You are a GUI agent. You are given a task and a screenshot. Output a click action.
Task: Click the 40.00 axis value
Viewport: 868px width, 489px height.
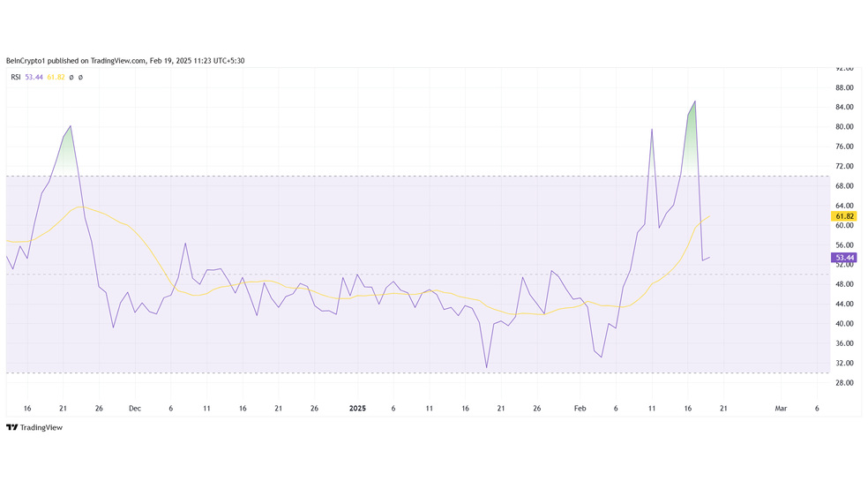tap(844, 324)
